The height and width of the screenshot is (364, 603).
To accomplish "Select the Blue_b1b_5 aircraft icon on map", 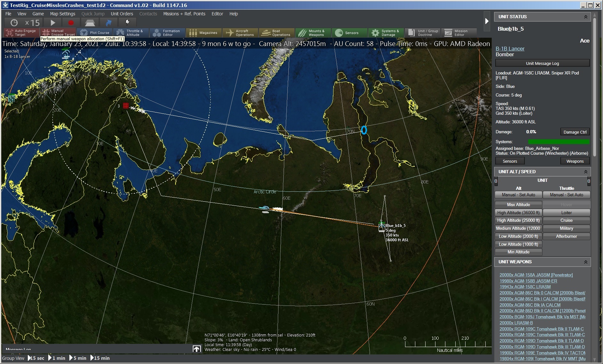I will coord(382,227).
